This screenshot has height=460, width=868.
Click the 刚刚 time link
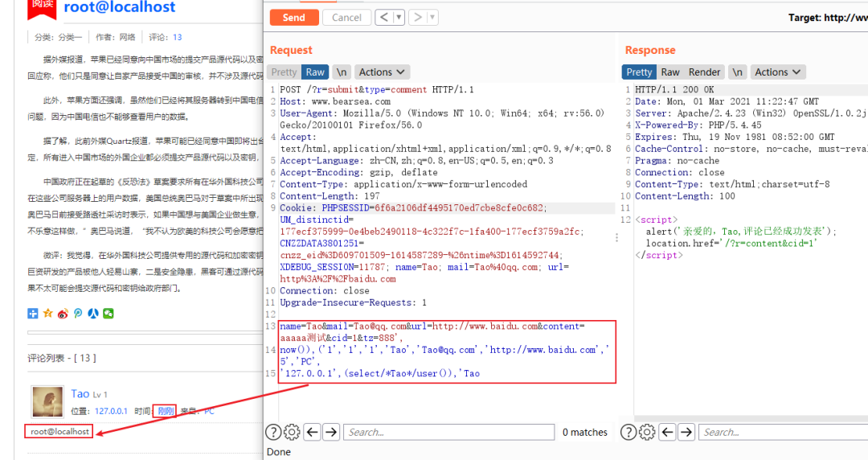166,411
